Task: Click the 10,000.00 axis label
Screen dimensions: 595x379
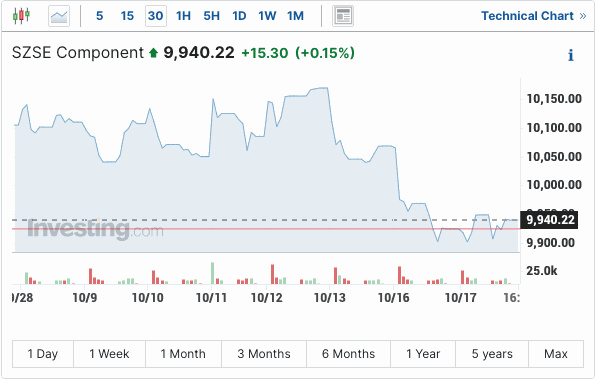Action: coord(554,185)
